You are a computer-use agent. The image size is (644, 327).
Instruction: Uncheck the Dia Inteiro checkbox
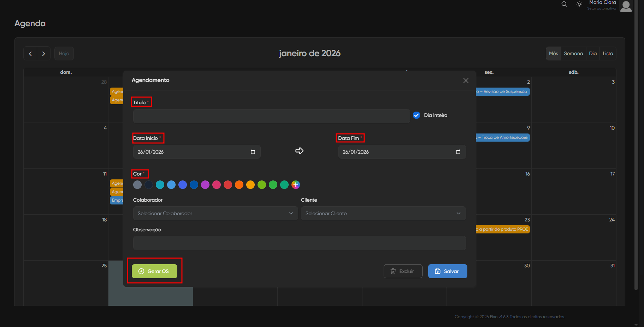416,115
